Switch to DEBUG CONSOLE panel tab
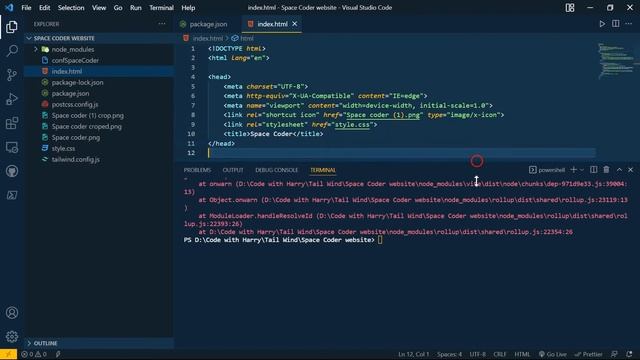Viewport: 640px width, 360px height. point(276,170)
